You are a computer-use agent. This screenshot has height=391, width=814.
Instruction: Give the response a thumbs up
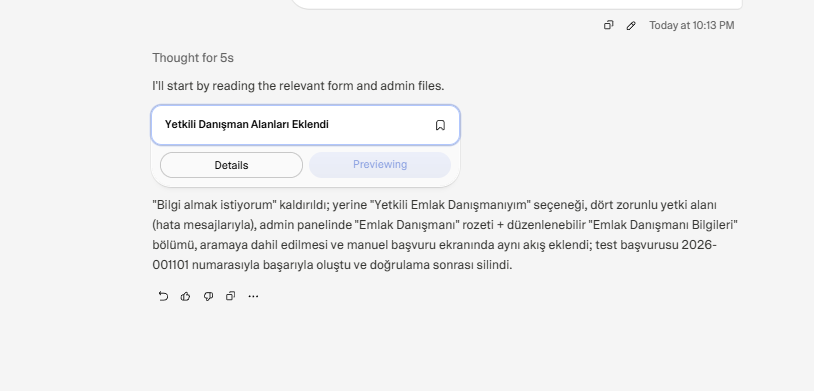tap(185, 296)
